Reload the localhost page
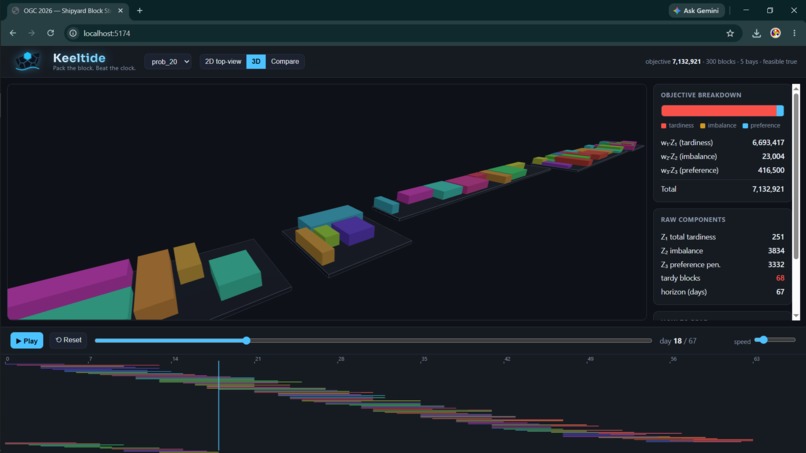 click(x=50, y=33)
